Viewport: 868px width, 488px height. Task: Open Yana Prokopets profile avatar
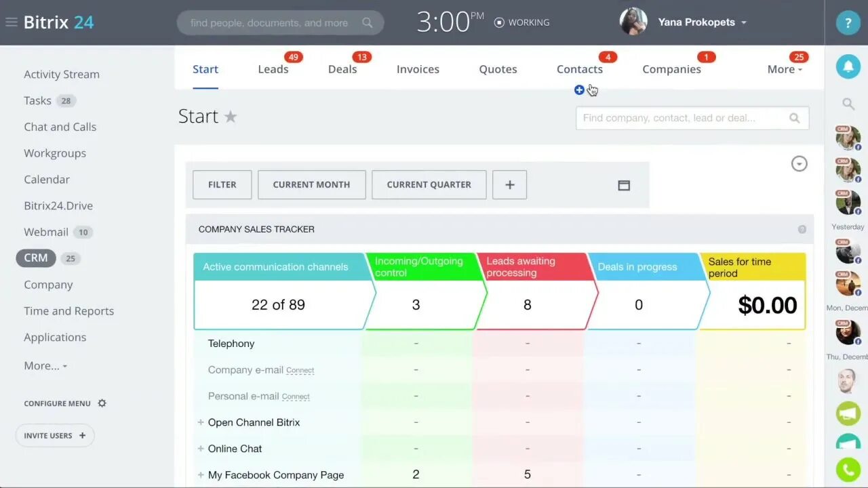point(633,22)
